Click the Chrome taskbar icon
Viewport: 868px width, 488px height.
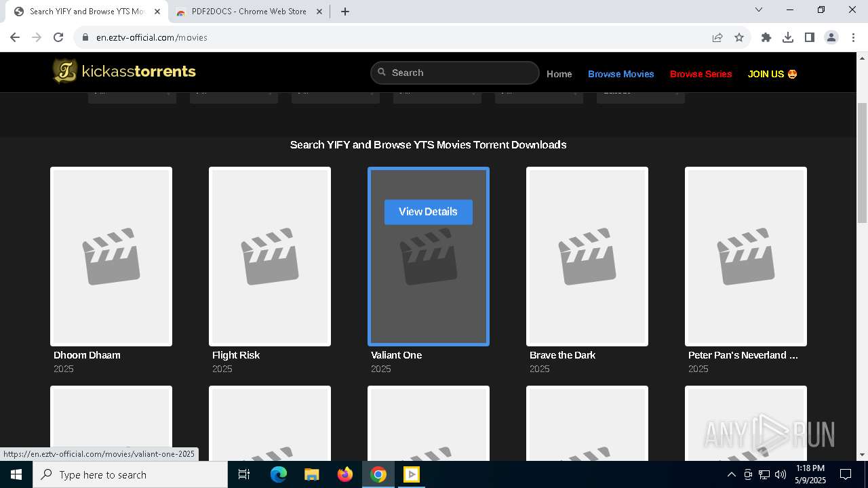click(378, 474)
